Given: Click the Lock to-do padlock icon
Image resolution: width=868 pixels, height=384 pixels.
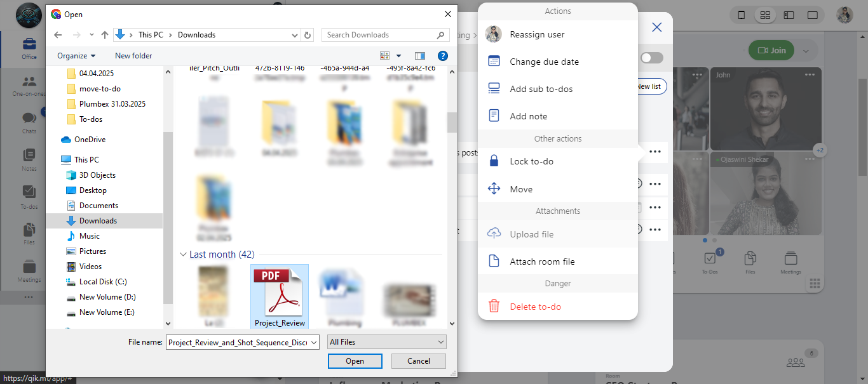Looking at the screenshot, I should point(494,161).
